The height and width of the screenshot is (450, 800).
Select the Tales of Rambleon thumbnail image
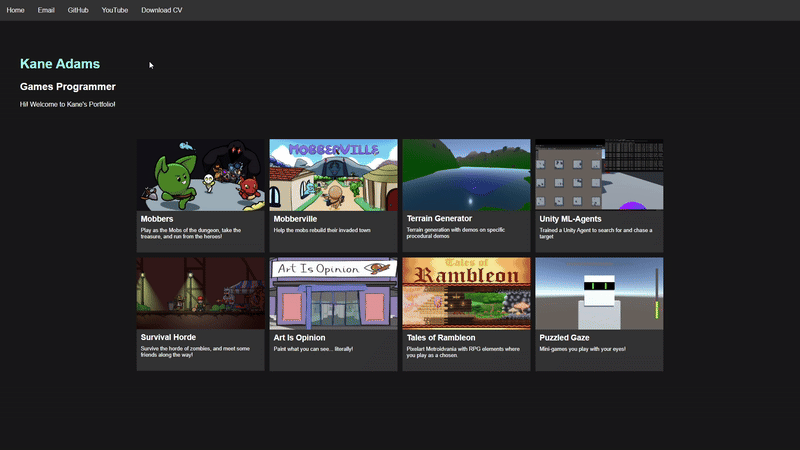pos(466,293)
